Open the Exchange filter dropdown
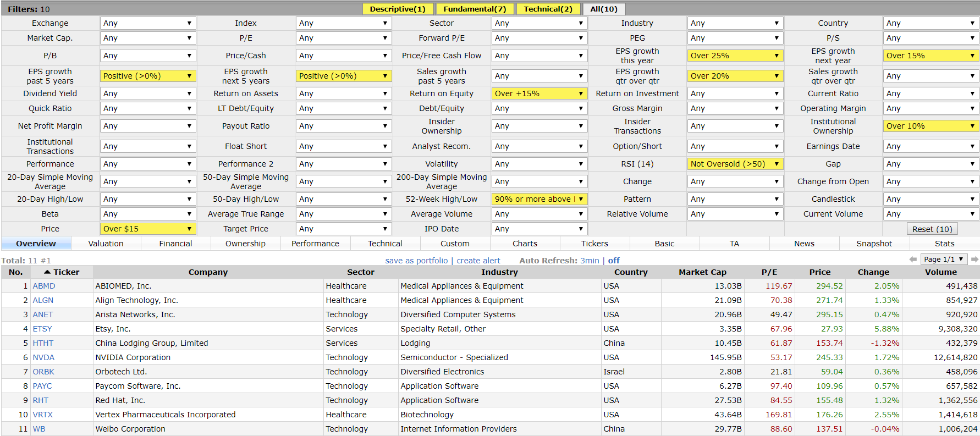 coord(147,23)
